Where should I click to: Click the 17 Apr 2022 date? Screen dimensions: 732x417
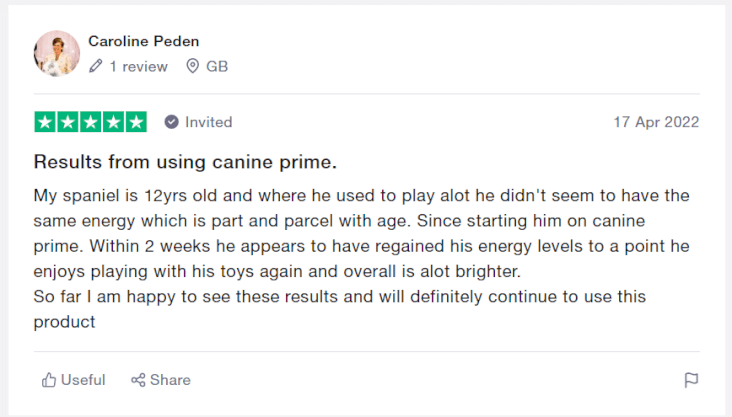click(x=656, y=122)
